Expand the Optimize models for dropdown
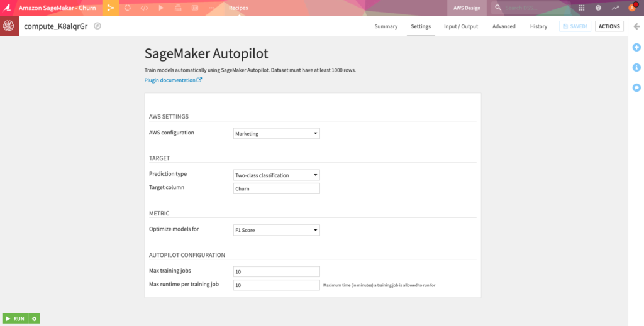 coord(277,230)
